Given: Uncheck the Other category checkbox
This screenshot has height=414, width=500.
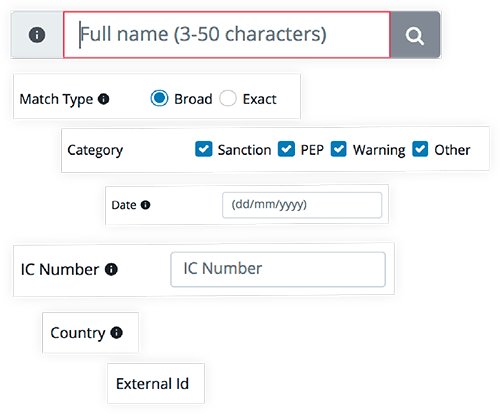Looking at the screenshot, I should 420,149.
